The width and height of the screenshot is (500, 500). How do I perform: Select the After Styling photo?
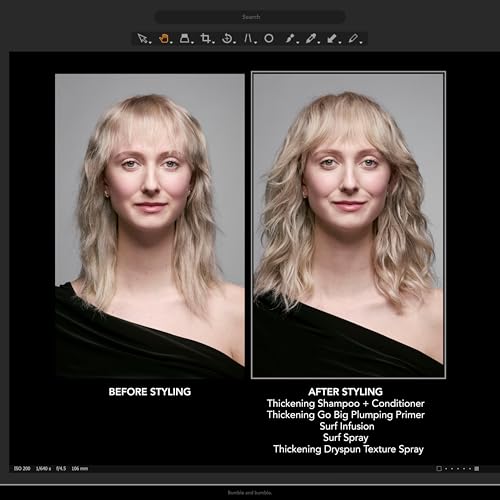[348, 225]
